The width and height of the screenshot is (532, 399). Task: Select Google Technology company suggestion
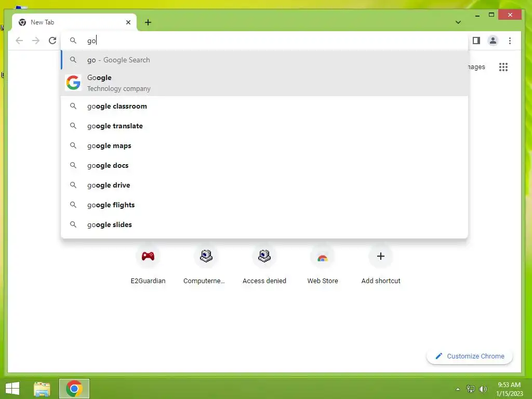264,83
